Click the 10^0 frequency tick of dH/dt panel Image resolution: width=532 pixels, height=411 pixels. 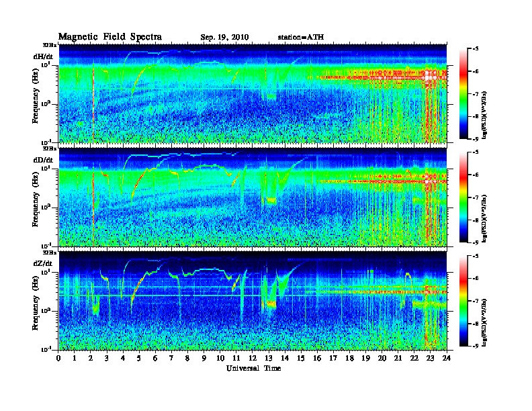[46, 103]
